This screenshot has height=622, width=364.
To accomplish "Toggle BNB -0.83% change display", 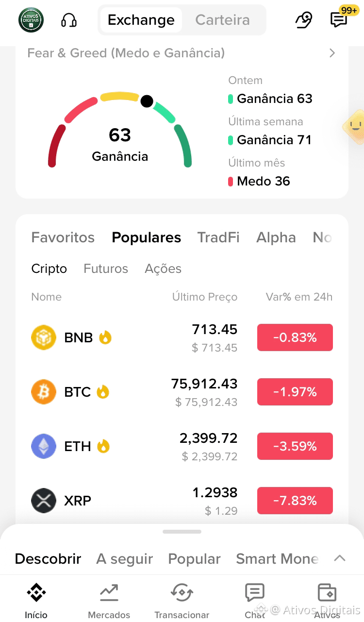I will coord(295,337).
